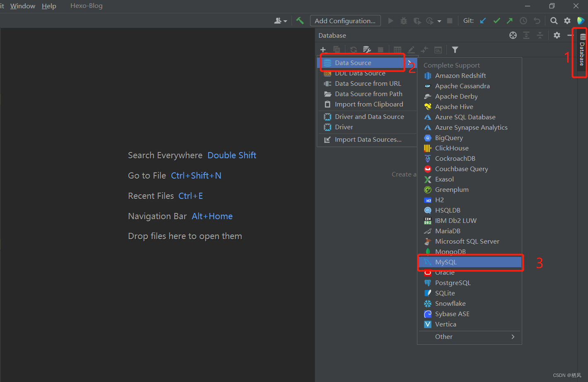Click the New plus icon in Database toolbar
Viewport: 588px width, 382px height.
coord(323,50)
